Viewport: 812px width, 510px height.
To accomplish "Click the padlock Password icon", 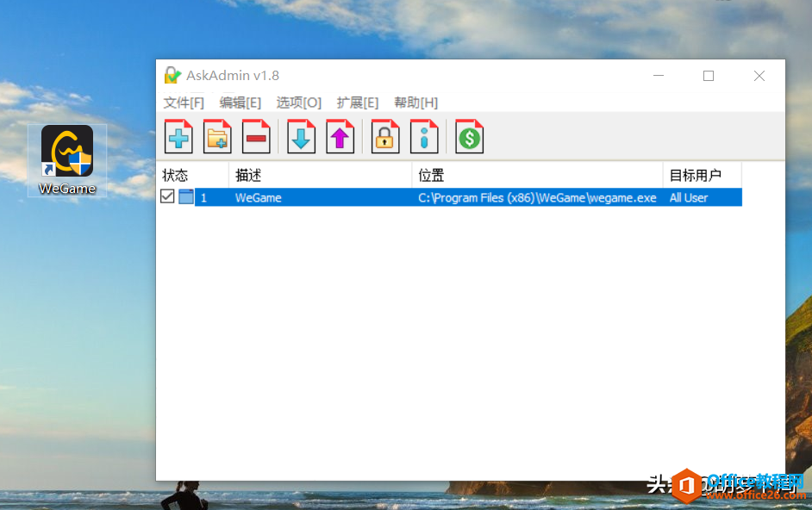I will coord(385,137).
